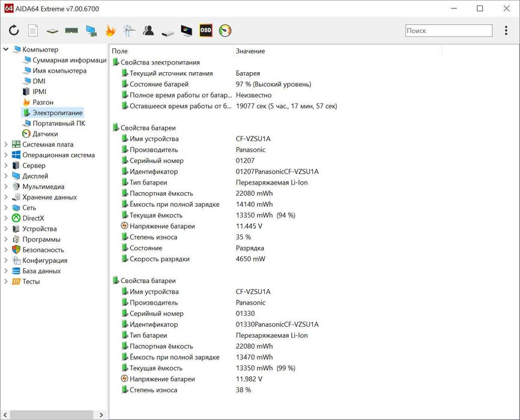Click the 14140 mWh full charge value
Image resolution: width=520 pixels, height=420 pixels.
coord(255,204)
